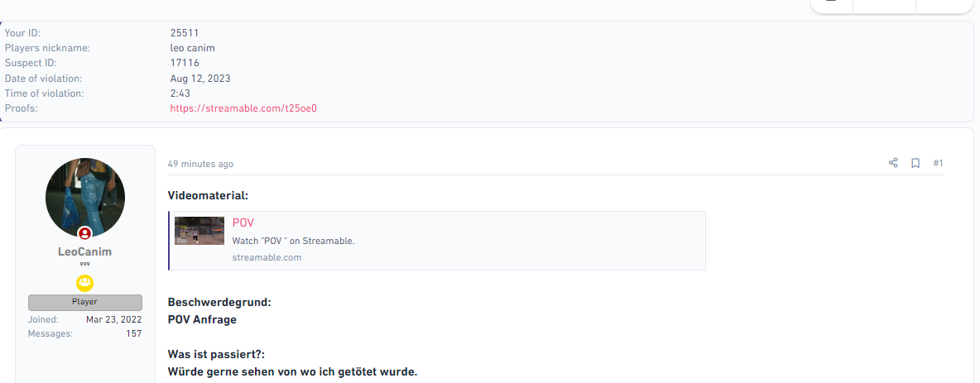Screen dimensions: 980x383
Task: Click the red user status icon on avatar
Action: click(x=84, y=233)
